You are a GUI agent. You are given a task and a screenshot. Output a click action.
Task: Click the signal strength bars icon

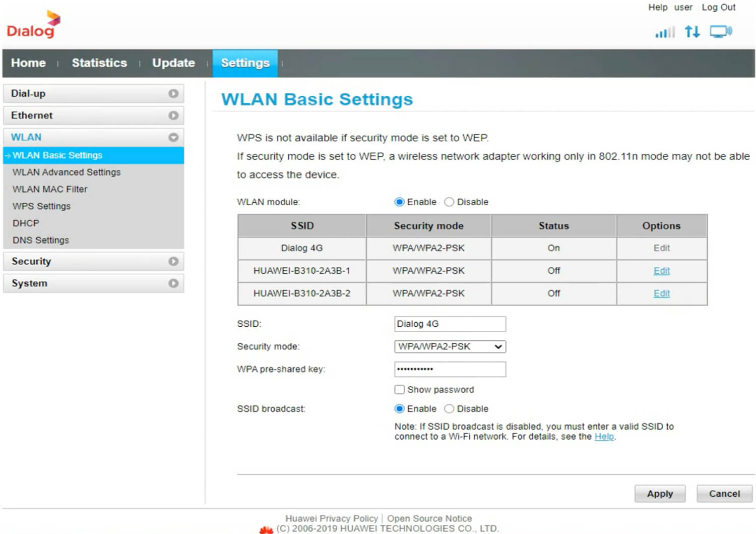664,33
